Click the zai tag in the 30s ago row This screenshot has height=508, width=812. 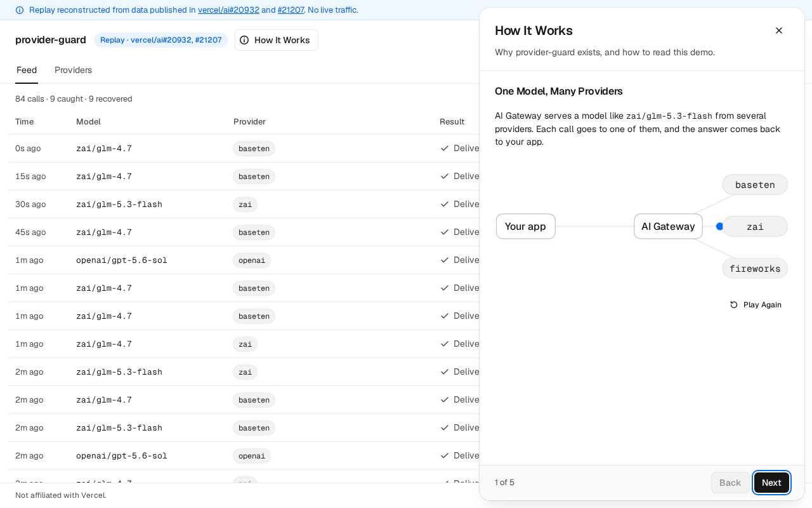(245, 204)
